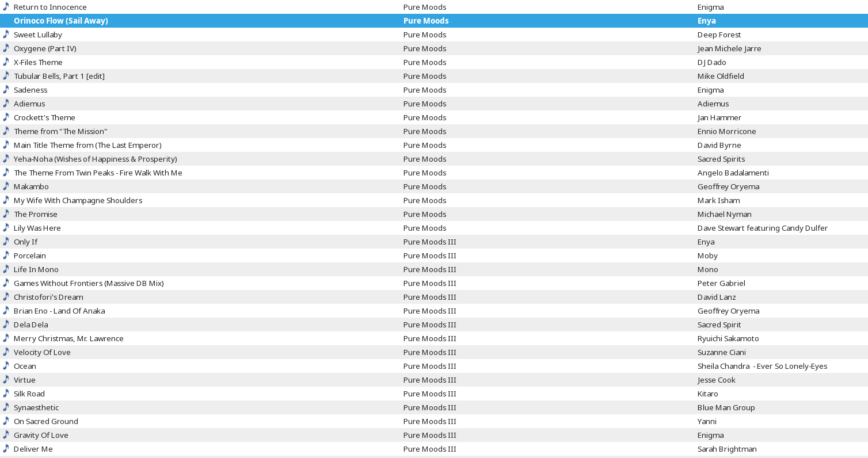Click the note icon beside Crockett's Theme

(x=6, y=117)
